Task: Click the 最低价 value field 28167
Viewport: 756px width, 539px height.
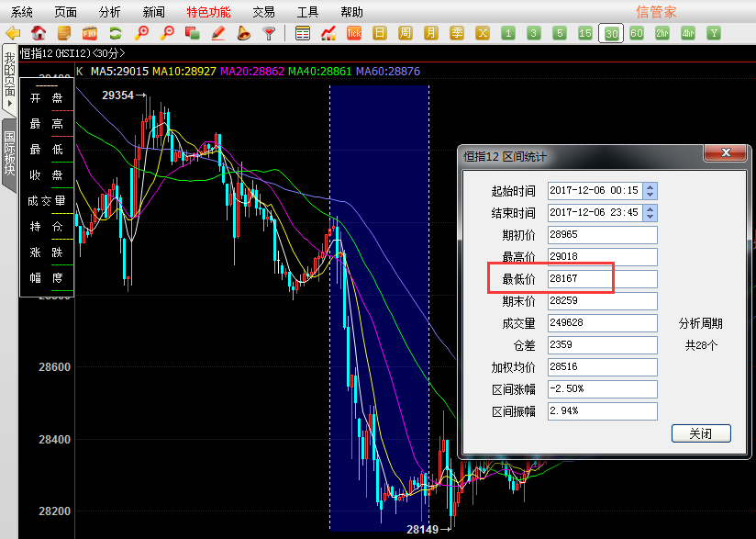Action: coord(602,278)
